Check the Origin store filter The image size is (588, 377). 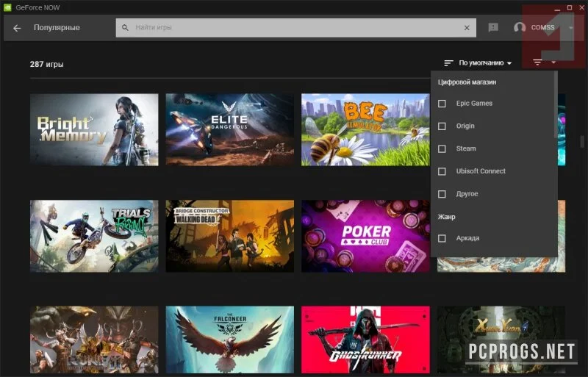tap(442, 126)
